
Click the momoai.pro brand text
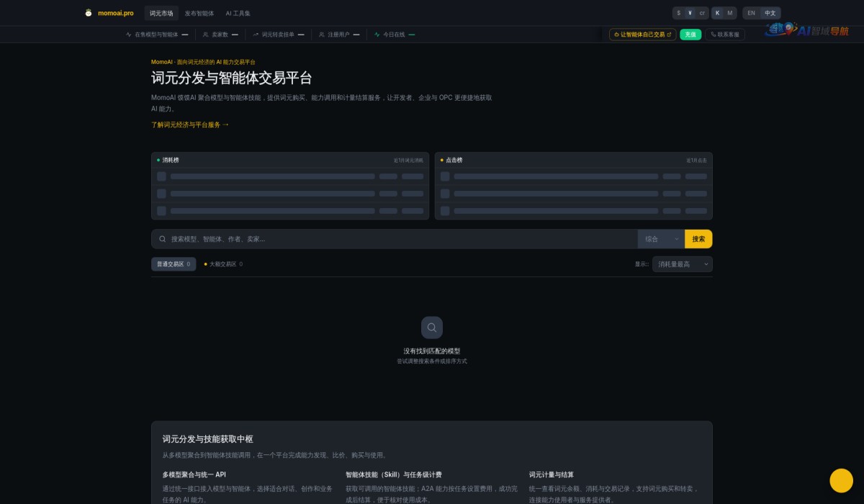[x=116, y=13]
